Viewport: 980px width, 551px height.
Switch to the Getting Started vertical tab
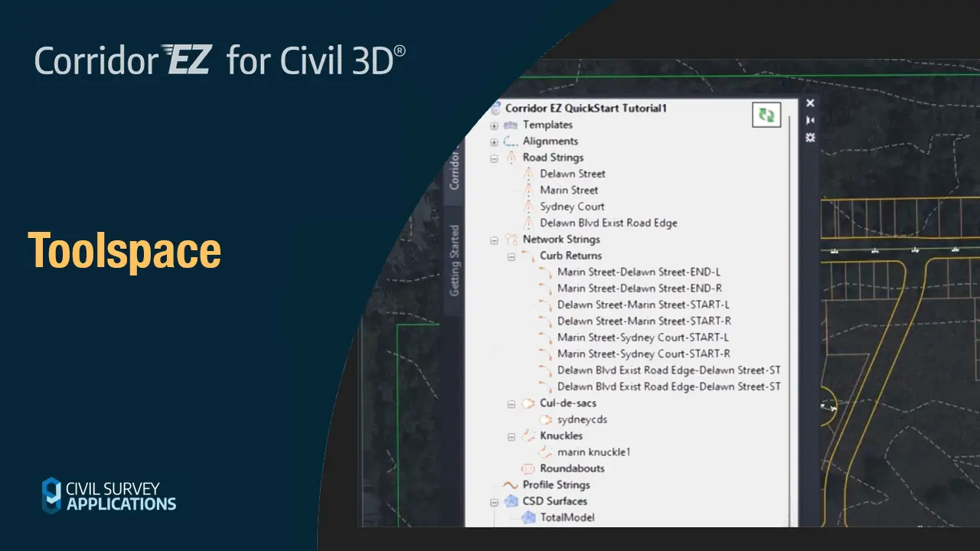pyautogui.click(x=454, y=260)
